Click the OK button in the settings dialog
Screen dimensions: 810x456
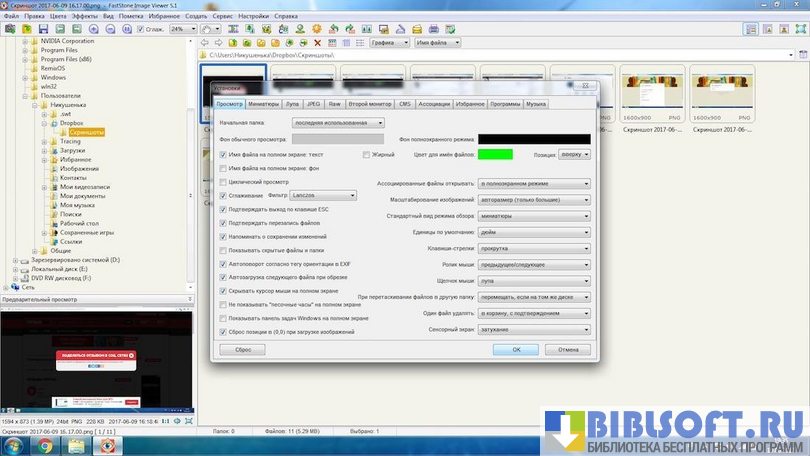[516, 350]
